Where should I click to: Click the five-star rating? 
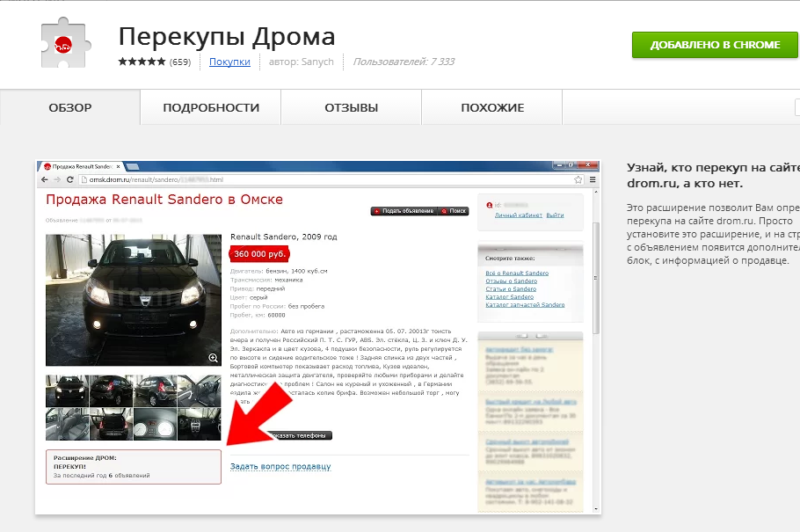[142, 62]
